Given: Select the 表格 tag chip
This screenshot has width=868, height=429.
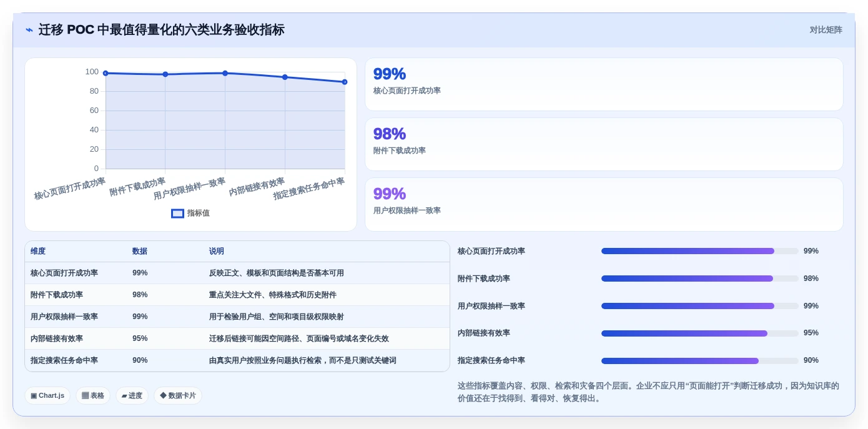Looking at the screenshot, I should 93,396.
